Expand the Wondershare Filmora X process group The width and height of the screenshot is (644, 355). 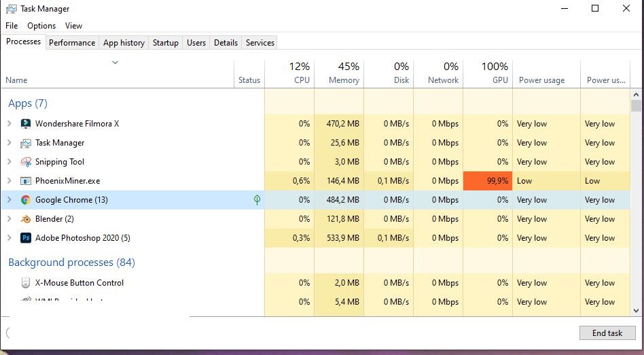(10, 123)
